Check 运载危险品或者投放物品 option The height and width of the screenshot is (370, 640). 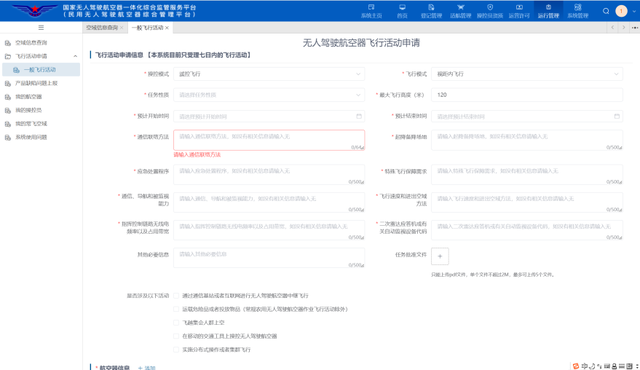point(176,309)
